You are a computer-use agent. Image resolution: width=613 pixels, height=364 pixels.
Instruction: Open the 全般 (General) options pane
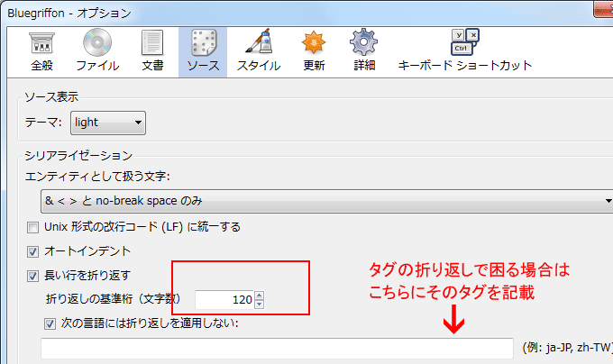(41, 52)
